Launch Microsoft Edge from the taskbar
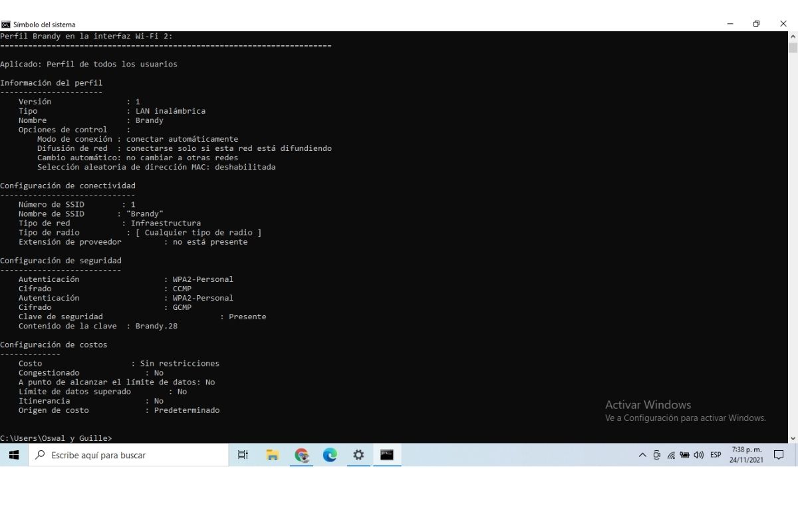798x532 pixels. [x=330, y=455]
